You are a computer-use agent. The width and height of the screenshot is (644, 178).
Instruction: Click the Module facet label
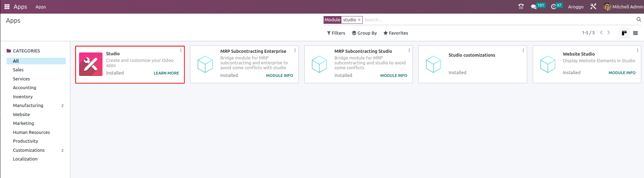coord(332,20)
